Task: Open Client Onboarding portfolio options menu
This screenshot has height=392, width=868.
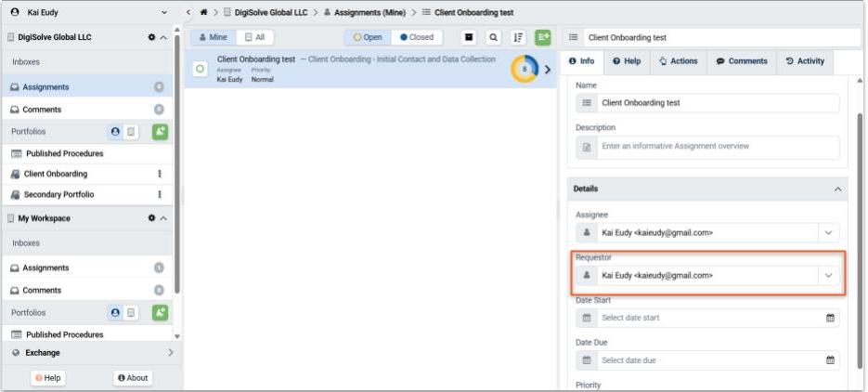Action: pyautogui.click(x=160, y=174)
